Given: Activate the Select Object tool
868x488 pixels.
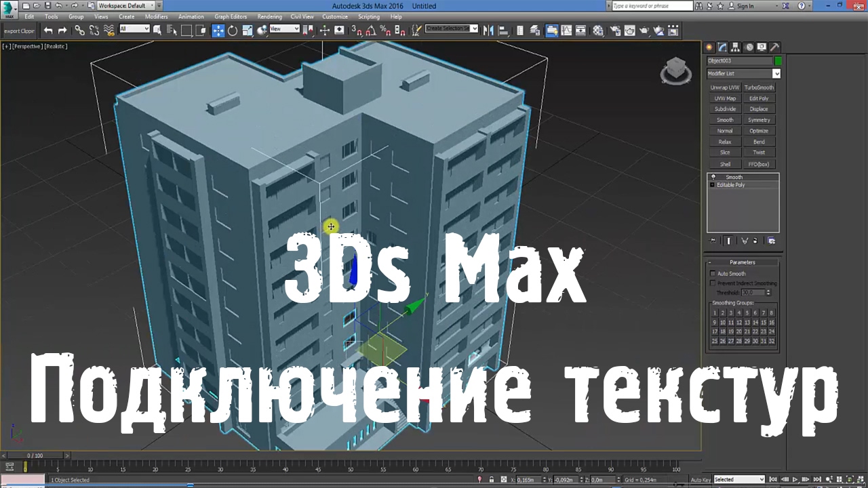Looking at the screenshot, I should click(157, 30).
